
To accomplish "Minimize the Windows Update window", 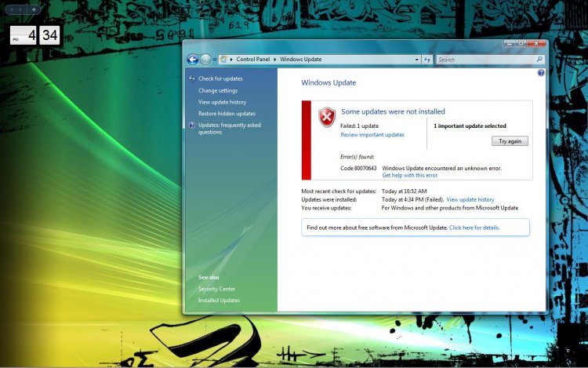I will 510,43.
